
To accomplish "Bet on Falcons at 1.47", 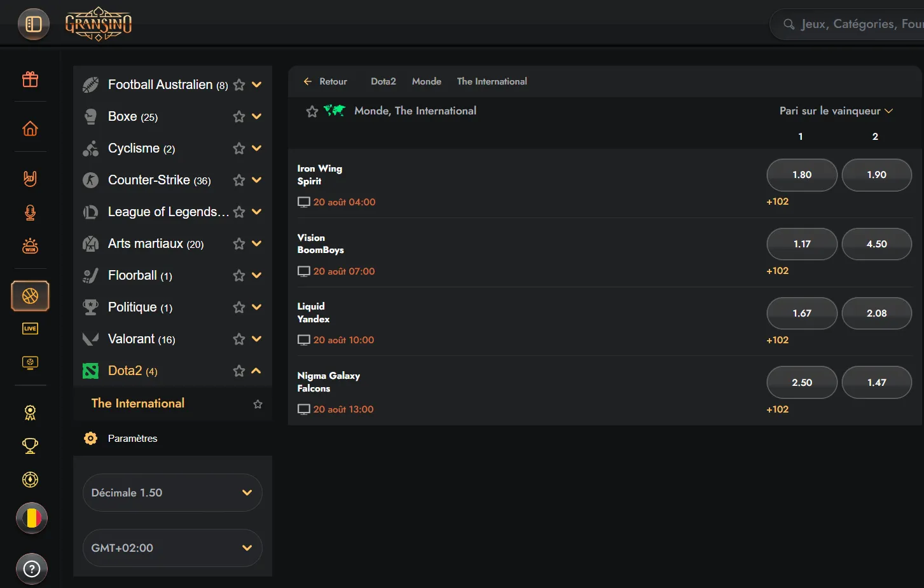I will (x=877, y=383).
